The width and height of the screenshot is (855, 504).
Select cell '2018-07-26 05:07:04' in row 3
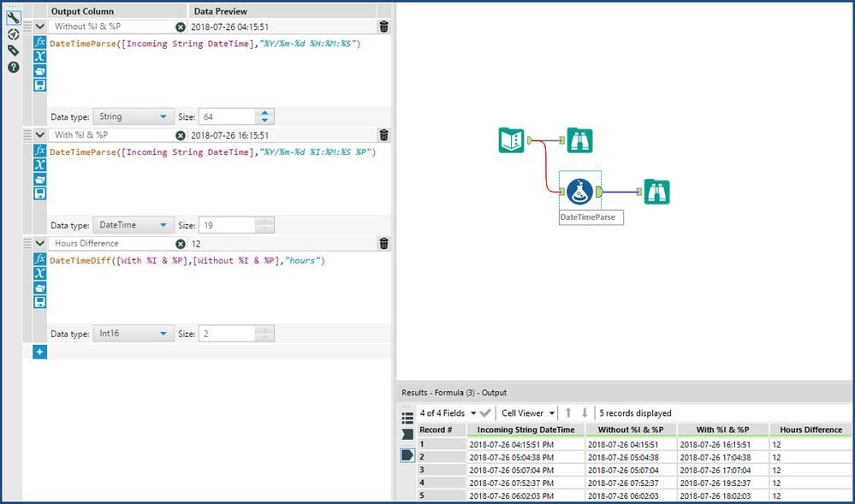(631, 470)
